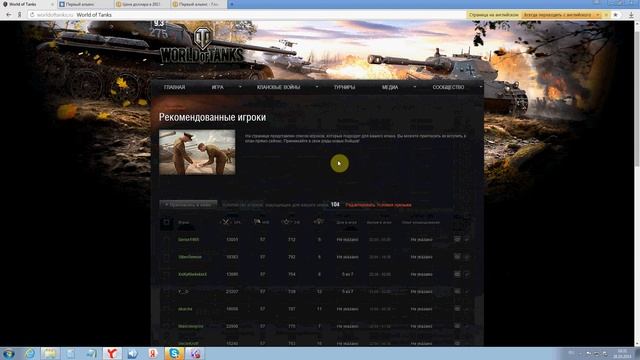This screenshot has height=360, width=640.
Task: Open the player name in the row with 712
Action: (189, 240)
